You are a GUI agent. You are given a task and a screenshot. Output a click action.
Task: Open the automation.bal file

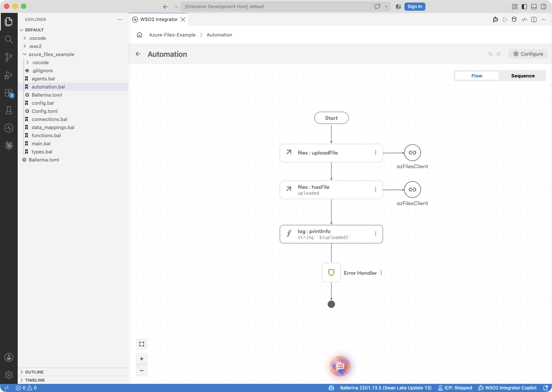(73, 87)
